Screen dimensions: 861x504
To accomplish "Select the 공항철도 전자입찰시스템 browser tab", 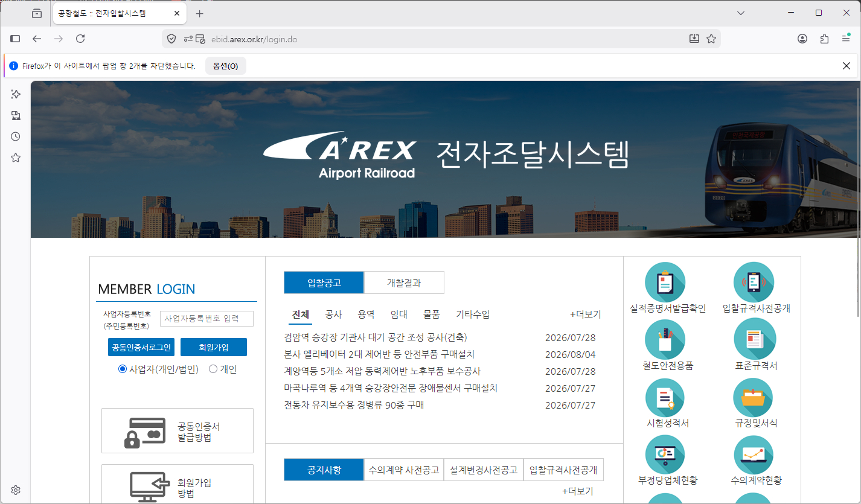I will click(121, 13).
